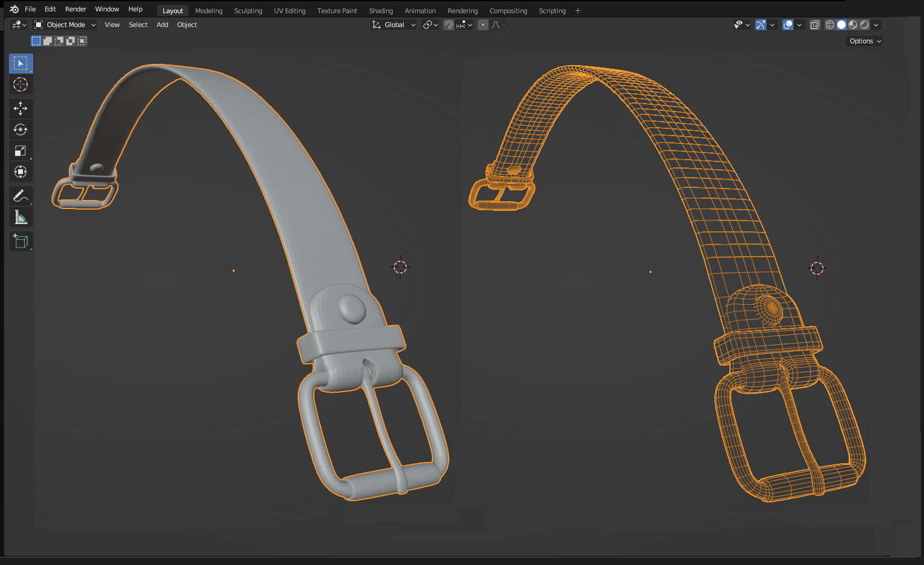Switch to solid shading

click(x=841, y=25)
